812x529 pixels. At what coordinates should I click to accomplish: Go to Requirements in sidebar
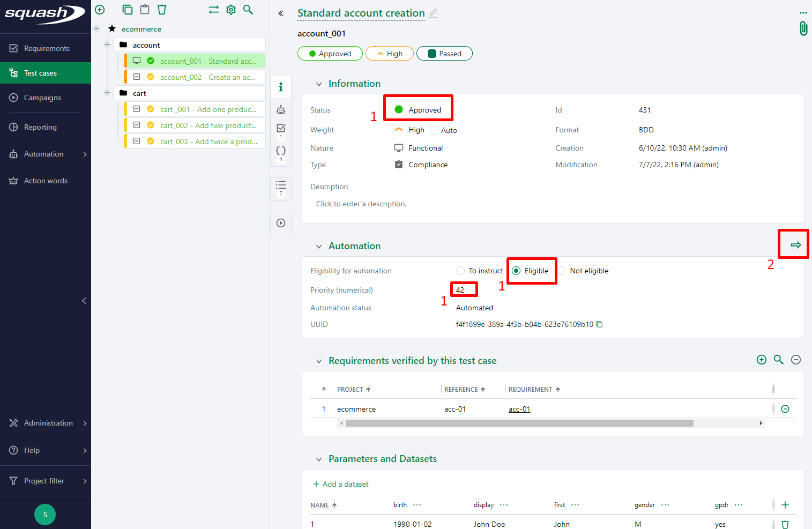tap(47, 48)
